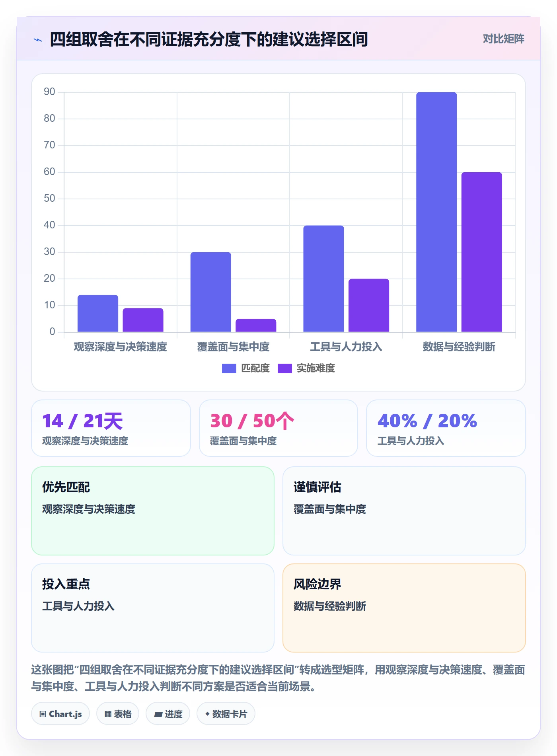Click the 对比矩阵 label in header
This screenshot has width=557, height=756.
[503, 39]
